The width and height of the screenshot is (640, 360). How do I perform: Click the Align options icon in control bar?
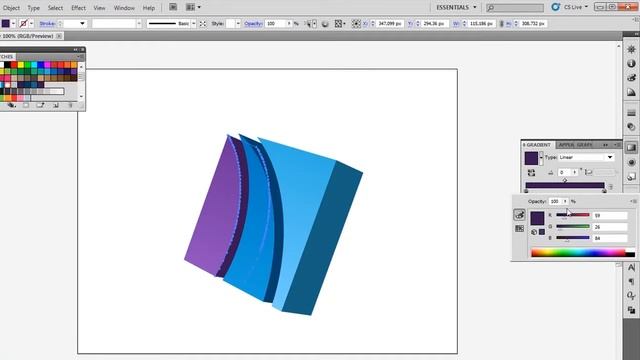[x=339, y=24]
